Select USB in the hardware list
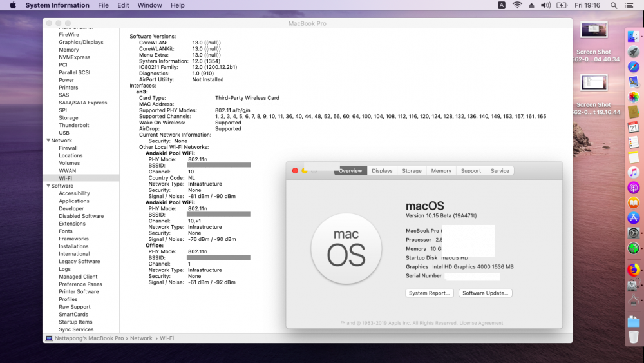Image resolution: width=644 pixels, height=363 pixels. pyautogui.click(x=64, y=133)
